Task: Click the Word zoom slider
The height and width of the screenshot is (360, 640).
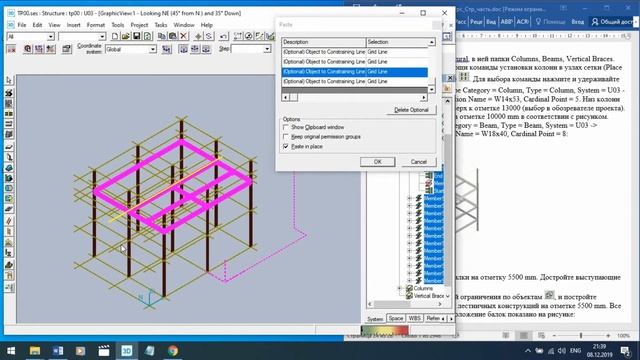Action: click(x=581, y=336)
